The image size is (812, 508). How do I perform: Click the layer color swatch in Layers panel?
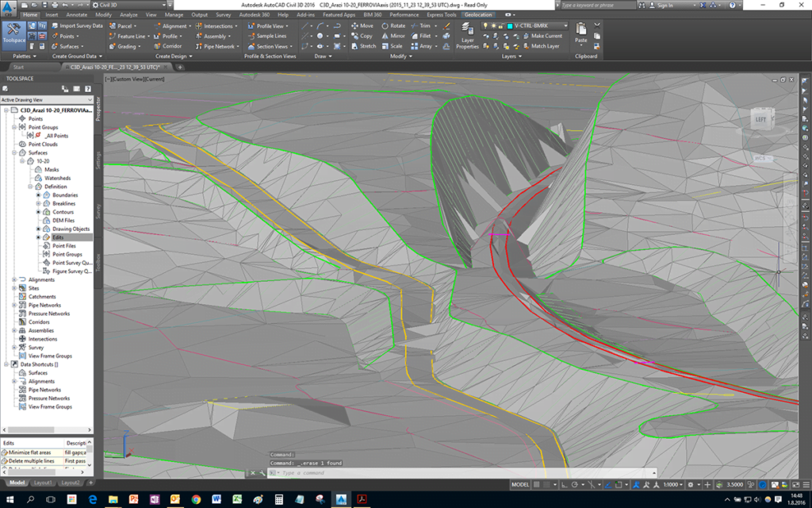[508, 25]
